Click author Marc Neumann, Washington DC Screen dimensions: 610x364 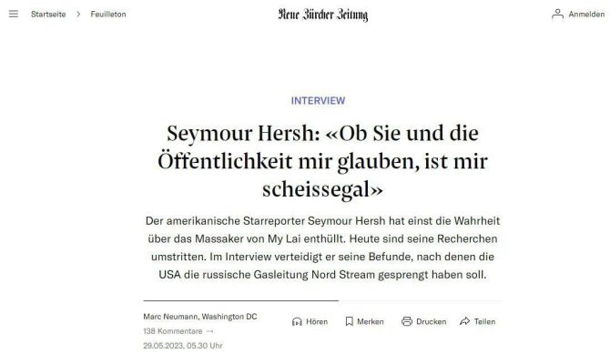coord(200,317)
